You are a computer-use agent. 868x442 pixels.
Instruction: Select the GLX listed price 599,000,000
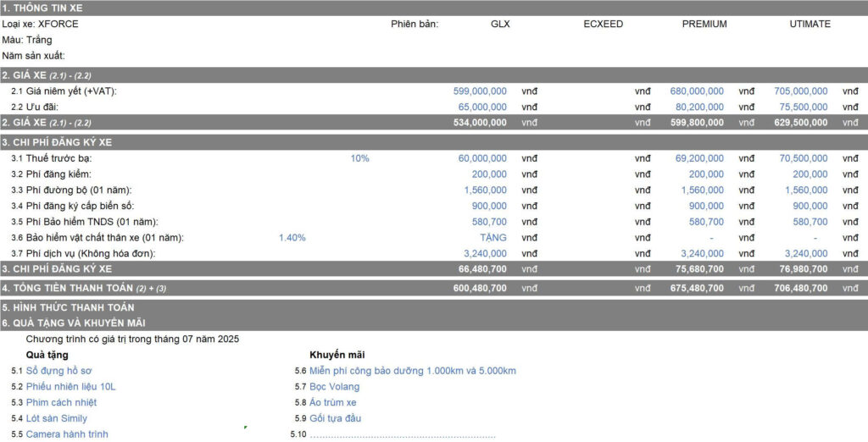point(480,91)
